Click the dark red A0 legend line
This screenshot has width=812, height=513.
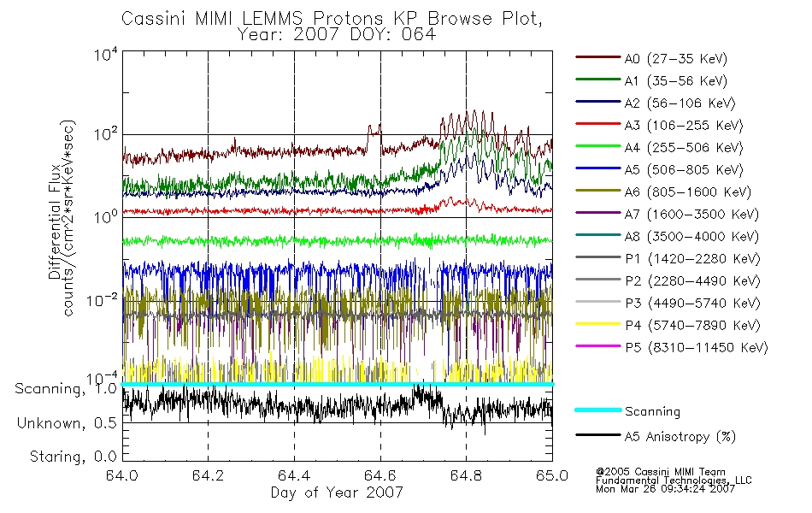click(598, 57)
